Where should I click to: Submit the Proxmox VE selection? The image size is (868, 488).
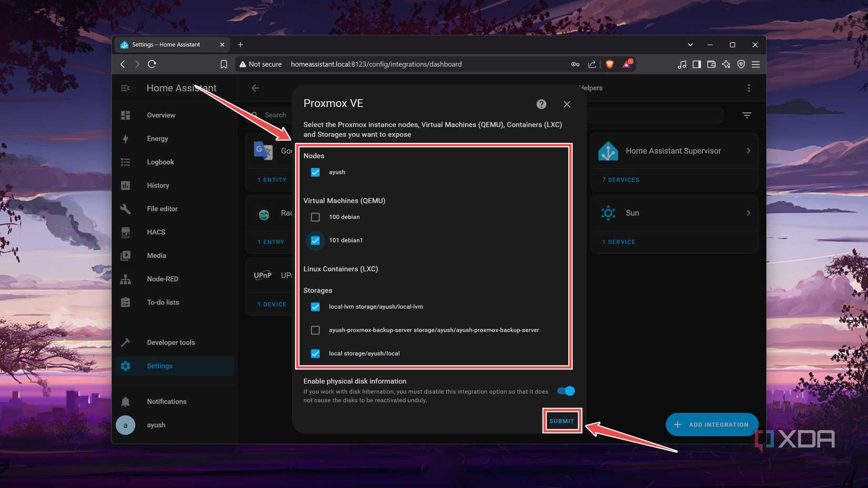(562, 421)
